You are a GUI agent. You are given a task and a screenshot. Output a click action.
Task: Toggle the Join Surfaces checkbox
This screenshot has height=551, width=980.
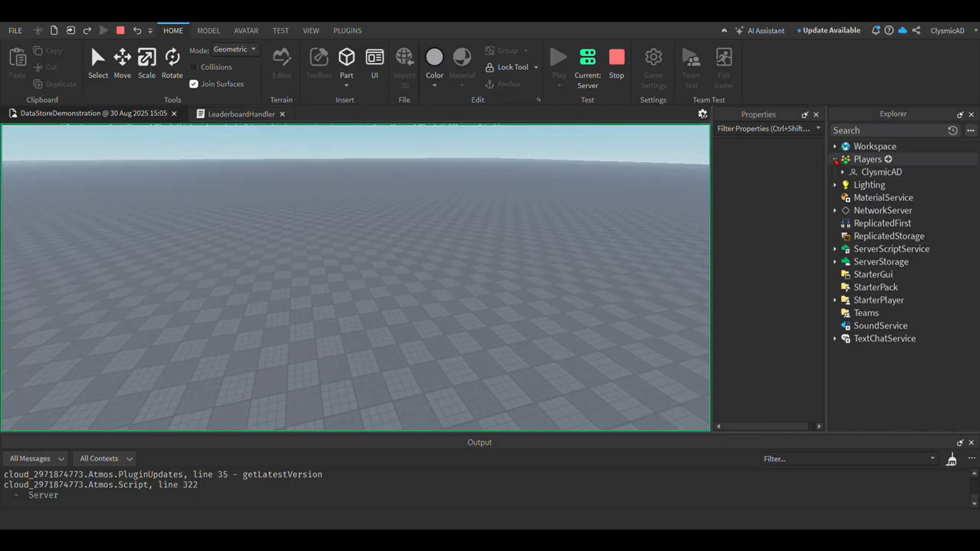[x=194, y=84]
